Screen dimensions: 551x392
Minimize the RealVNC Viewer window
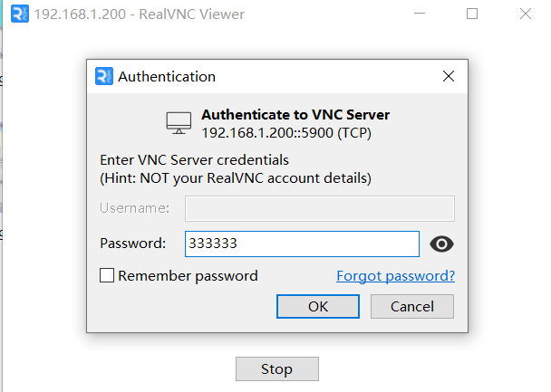420,14
